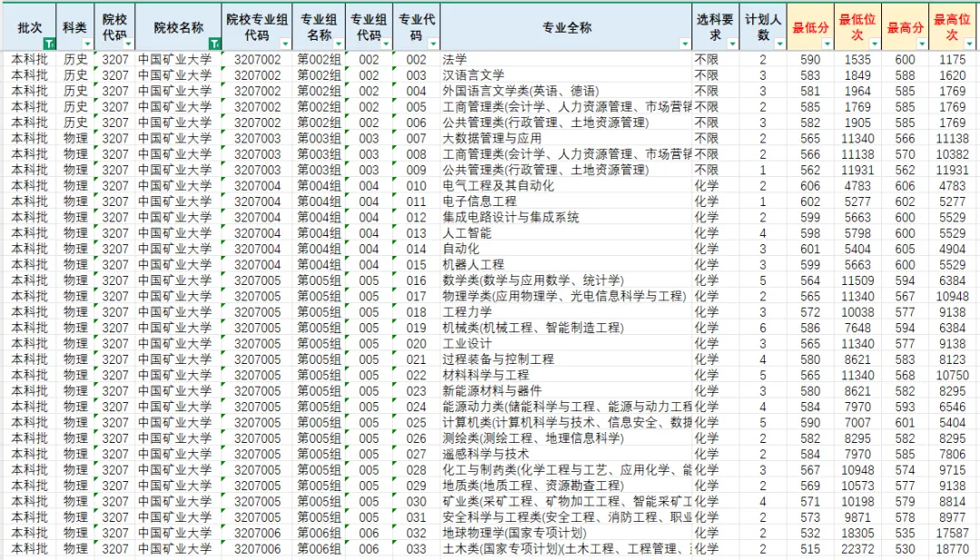Screen dimensions: 980x560
Task: Select the 地质类(地质工程、资源勘查工程) cell
Action: pyautogui.click(x=566, y=486)
